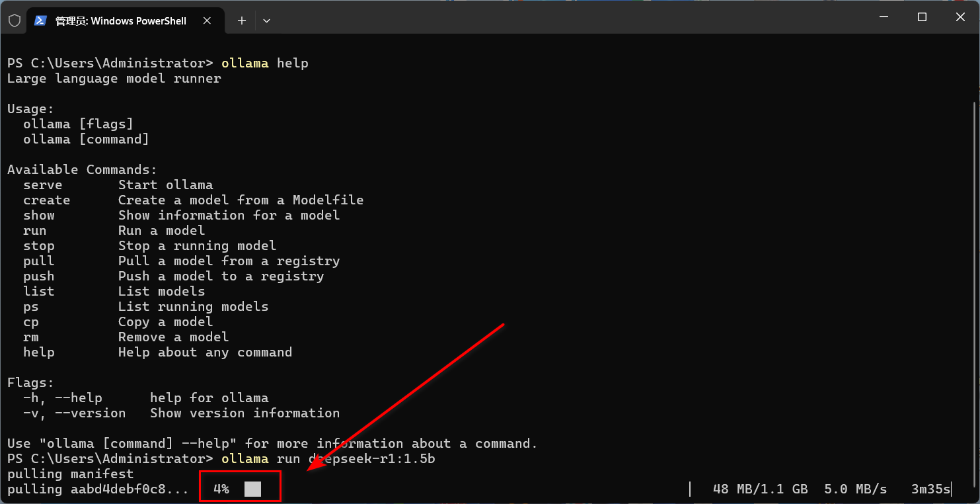Viewport: 980px width, 504px height.
Task: Click the 'create' command row
Action: pos(194,200)
